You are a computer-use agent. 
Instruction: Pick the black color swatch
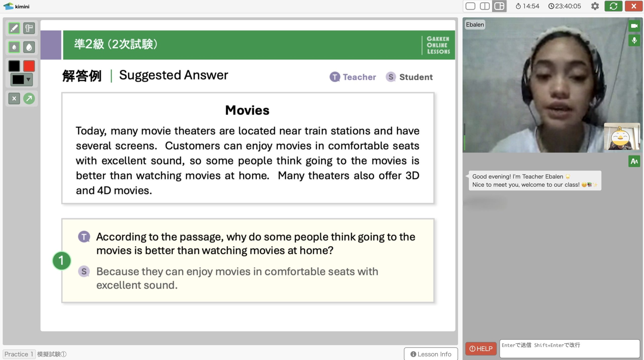[x=14, y=66]
